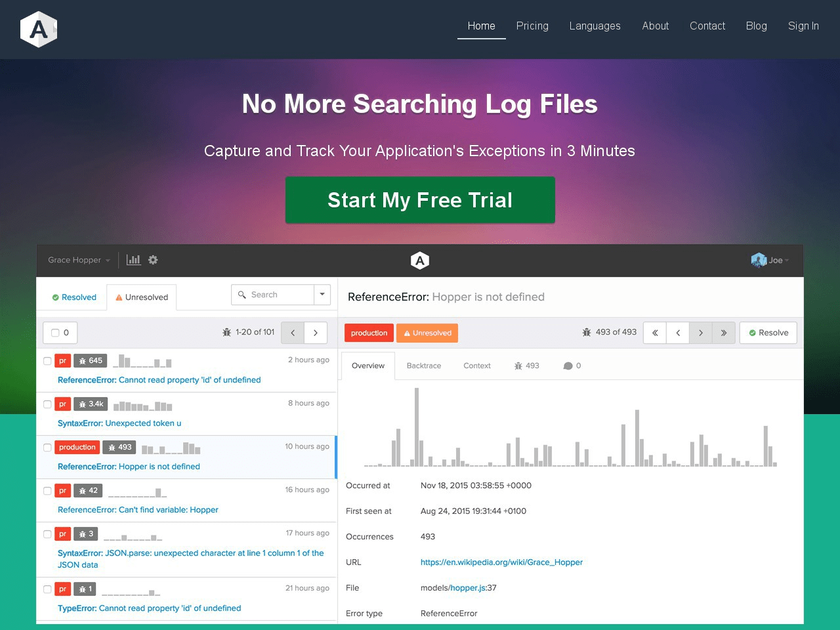Click the bug icon next to 1-20 of 101

pyautogui.click(x=226, y=332)
